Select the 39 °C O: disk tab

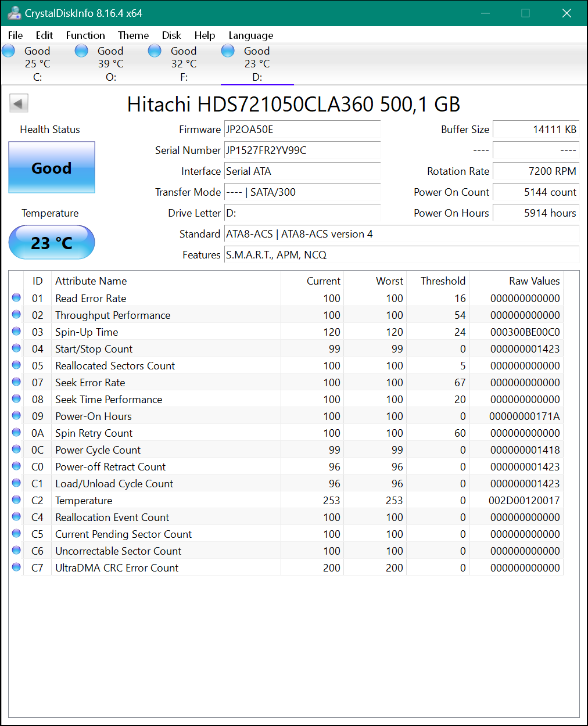[110, 64]
